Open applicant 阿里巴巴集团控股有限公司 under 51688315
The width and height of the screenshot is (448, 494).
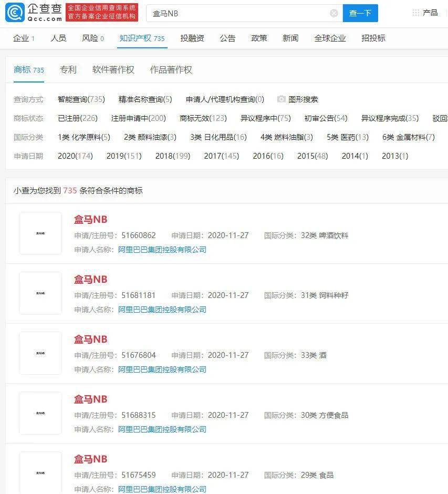(x=162, y=429)
